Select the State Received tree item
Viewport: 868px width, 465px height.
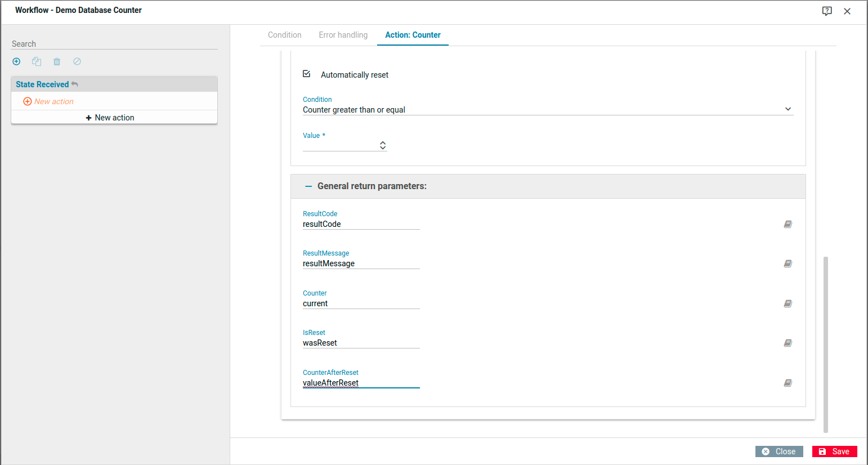click(42, 84)
